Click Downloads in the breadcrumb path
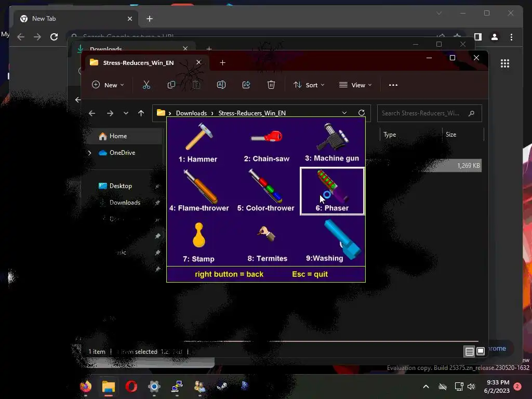This screenshot has width=532, height=399. [x=191, y=113]
